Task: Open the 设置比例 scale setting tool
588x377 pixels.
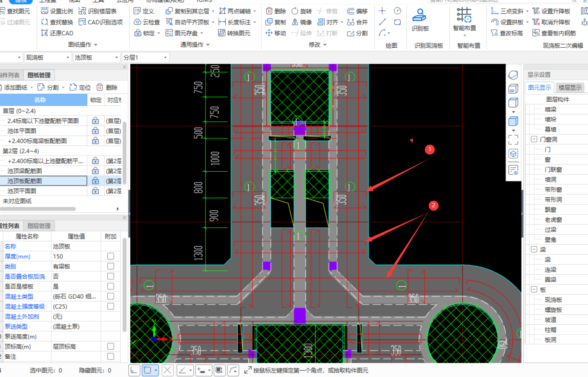Action: click(x=57, y=11)
